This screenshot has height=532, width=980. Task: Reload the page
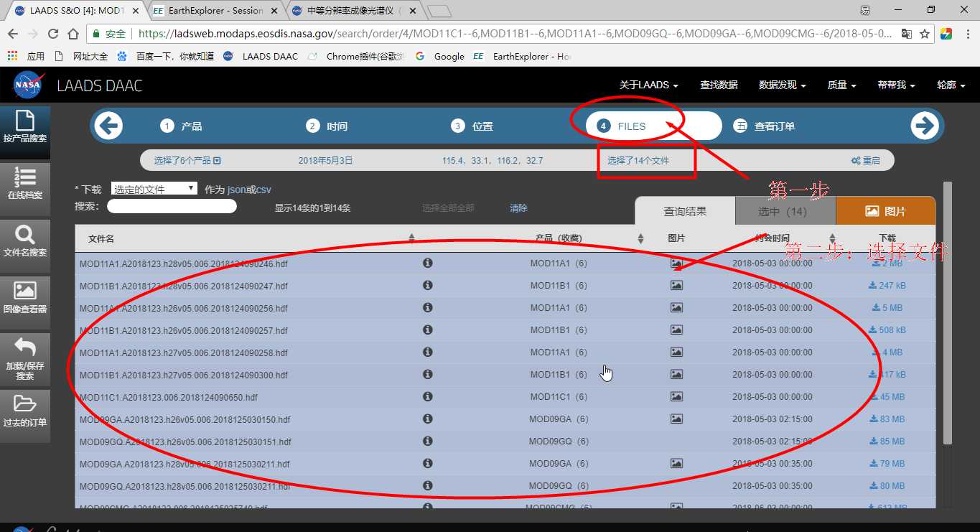(x=52, y=34)
